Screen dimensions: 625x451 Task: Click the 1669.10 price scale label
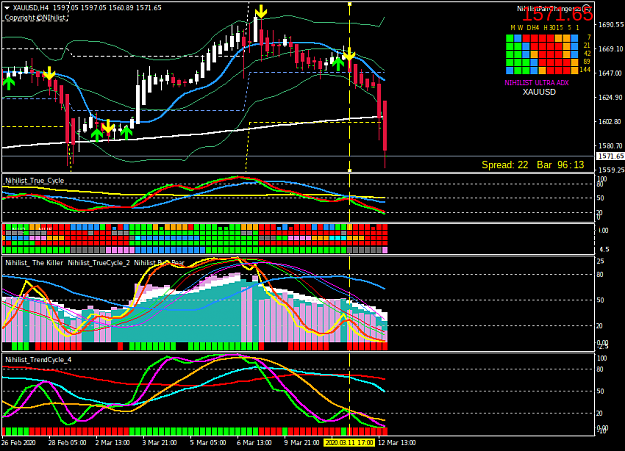(611, 49)
